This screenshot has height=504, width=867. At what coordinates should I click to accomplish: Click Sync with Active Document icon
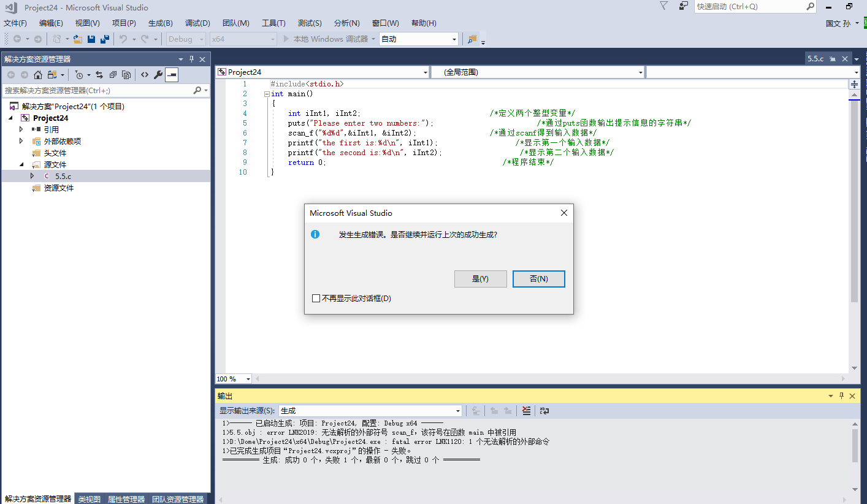click(99, 75)
